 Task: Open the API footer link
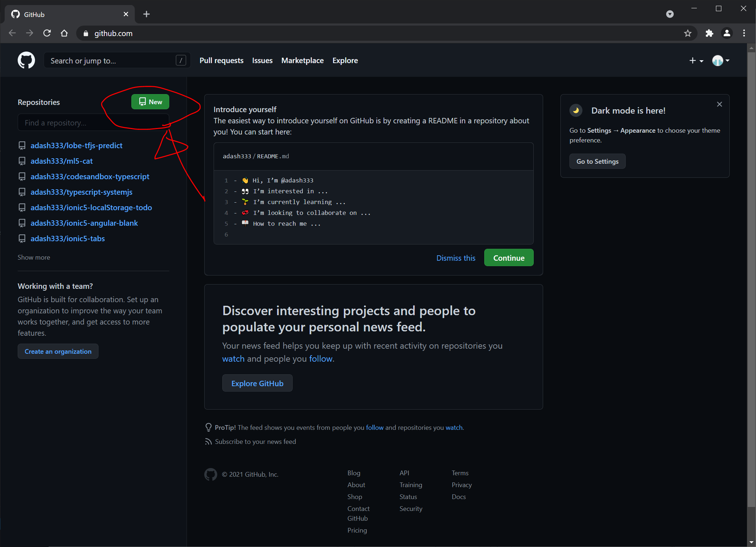click(x=404, y=473)
